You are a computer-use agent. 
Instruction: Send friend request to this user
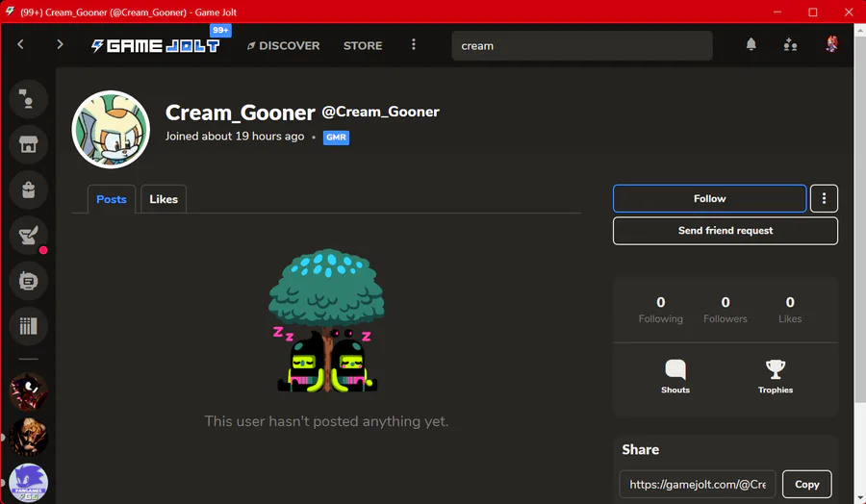pyautogui.click(x=726, y=231)
